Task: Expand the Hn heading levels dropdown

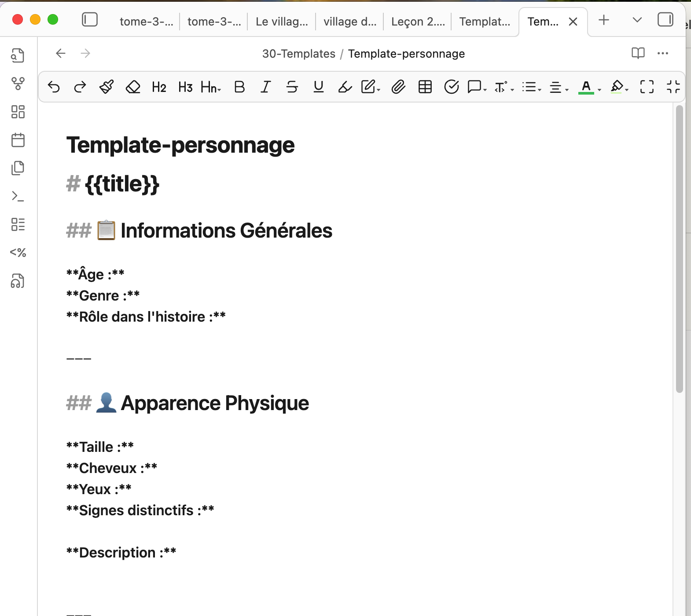Action: pos(211,87)
